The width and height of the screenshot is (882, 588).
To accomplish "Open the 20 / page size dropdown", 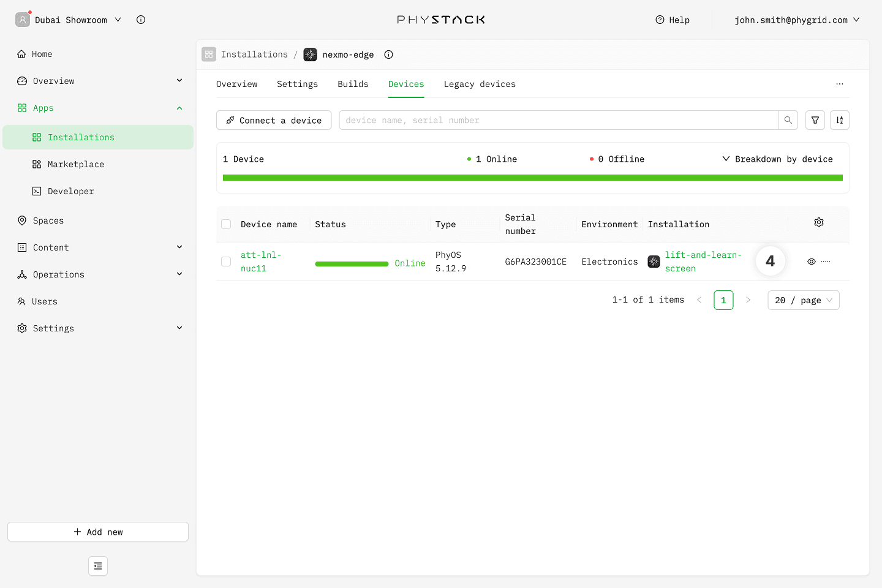I will tap(804, 300).
